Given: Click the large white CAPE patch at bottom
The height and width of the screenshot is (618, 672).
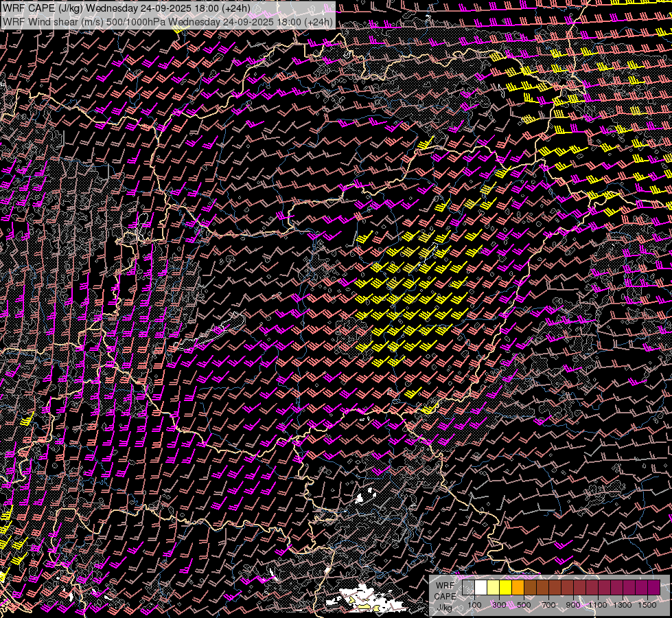Looking at the screenshot, I should 367,596.
